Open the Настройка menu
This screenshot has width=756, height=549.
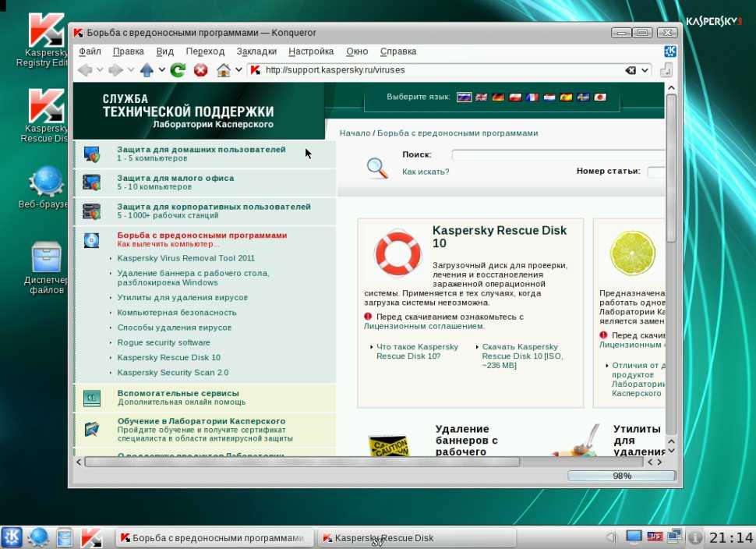tap(311, 51)
